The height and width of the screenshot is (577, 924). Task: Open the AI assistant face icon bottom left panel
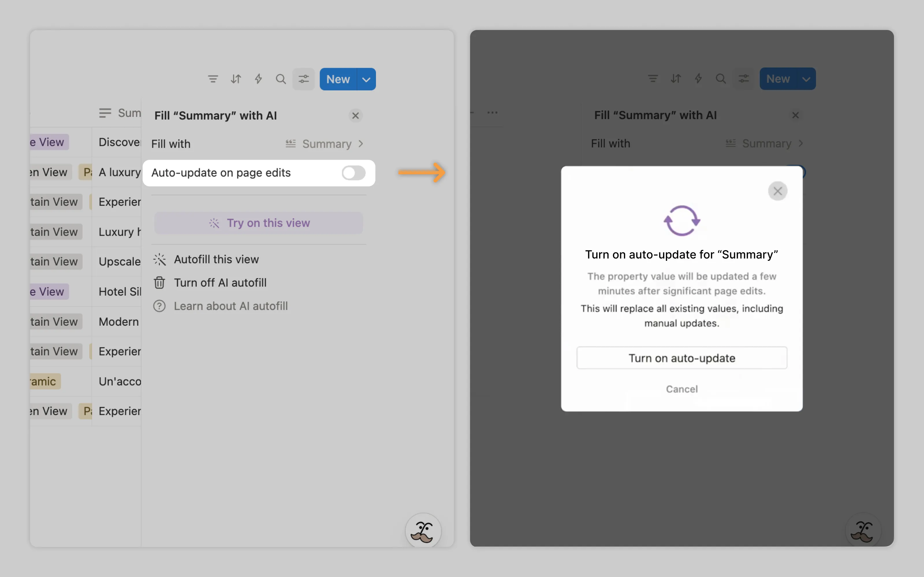tap(423, 531)
